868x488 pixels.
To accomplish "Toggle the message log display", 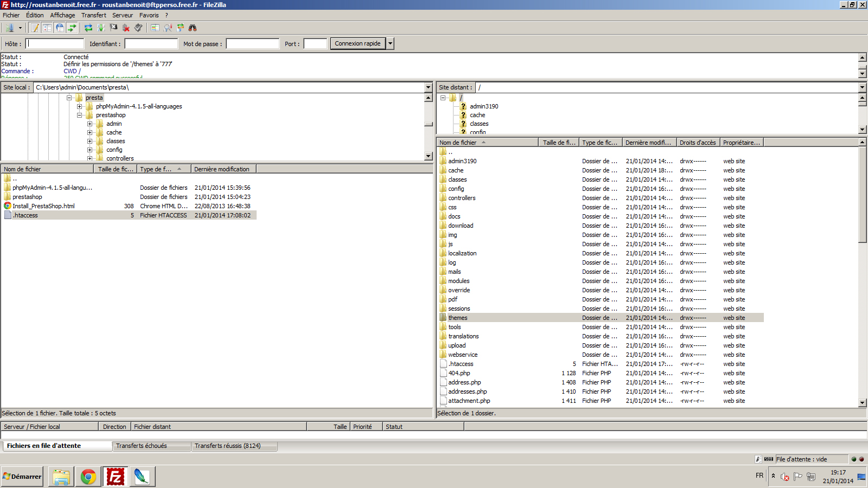I will click(x=35, y=28).
